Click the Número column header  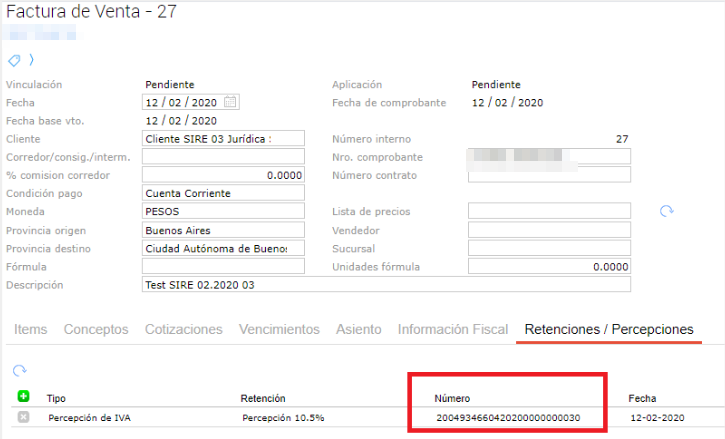click(452, 398)
